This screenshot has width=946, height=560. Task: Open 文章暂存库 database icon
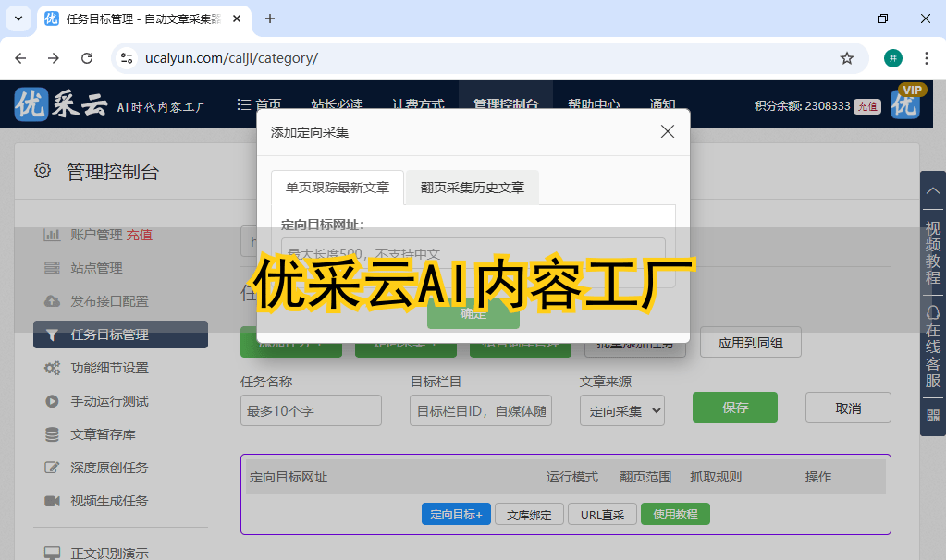click(x=53, y=434)
